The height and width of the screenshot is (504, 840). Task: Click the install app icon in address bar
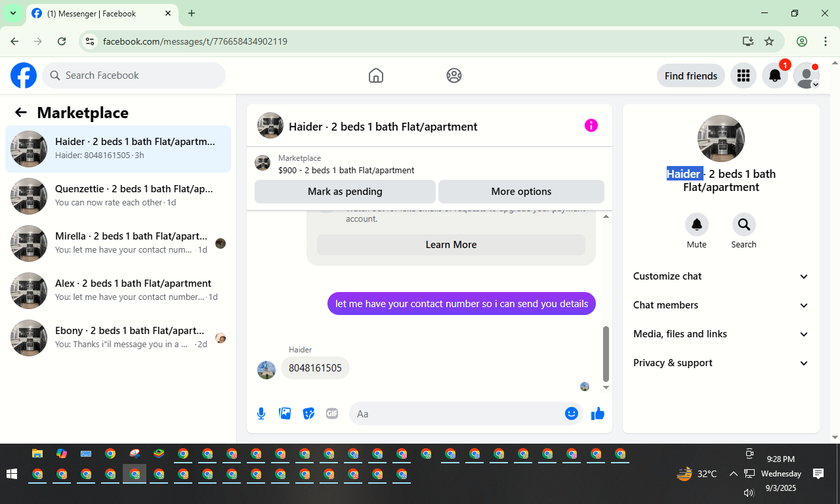click(x=747, y=41)
